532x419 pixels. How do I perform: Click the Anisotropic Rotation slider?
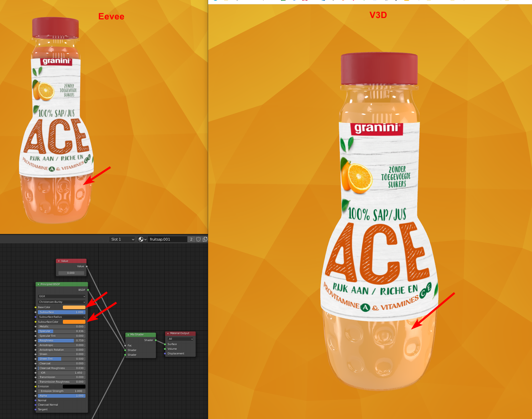62,350
